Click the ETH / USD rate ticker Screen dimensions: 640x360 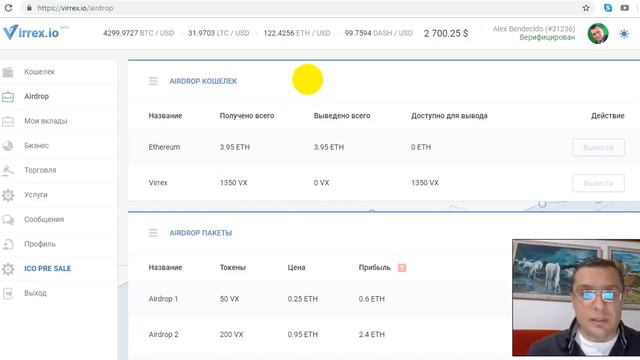click(x=297, y=33)
